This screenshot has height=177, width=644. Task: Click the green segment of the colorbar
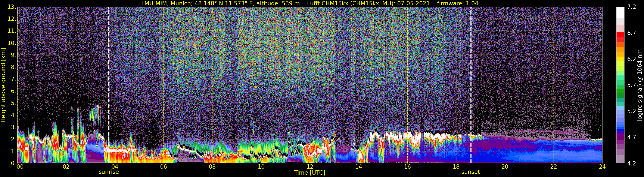620,91
